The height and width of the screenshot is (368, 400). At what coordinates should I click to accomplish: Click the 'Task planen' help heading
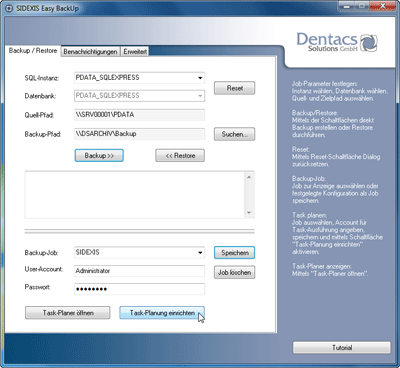(309, 215)
